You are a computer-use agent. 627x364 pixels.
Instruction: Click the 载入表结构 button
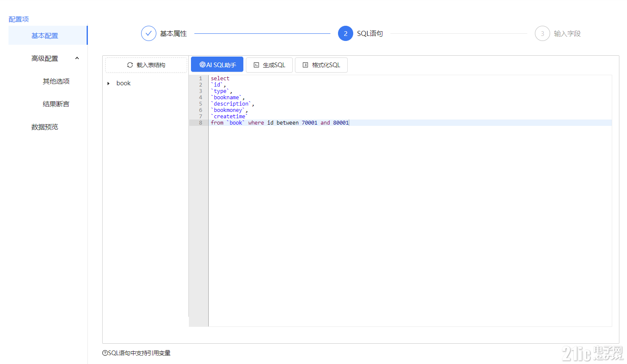(146, 65)
